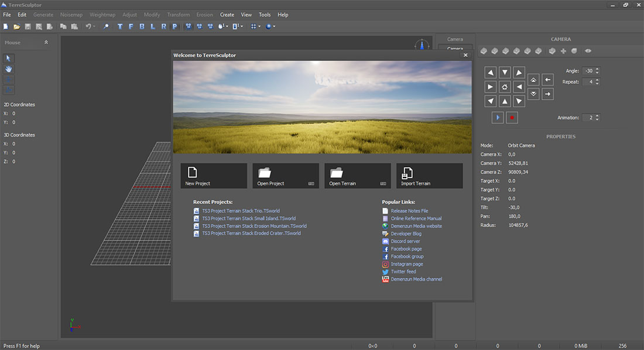The height and width of the screenshot is (350, 644).
Task: Switch to Top view with T icon
Action: coord(120,26)
